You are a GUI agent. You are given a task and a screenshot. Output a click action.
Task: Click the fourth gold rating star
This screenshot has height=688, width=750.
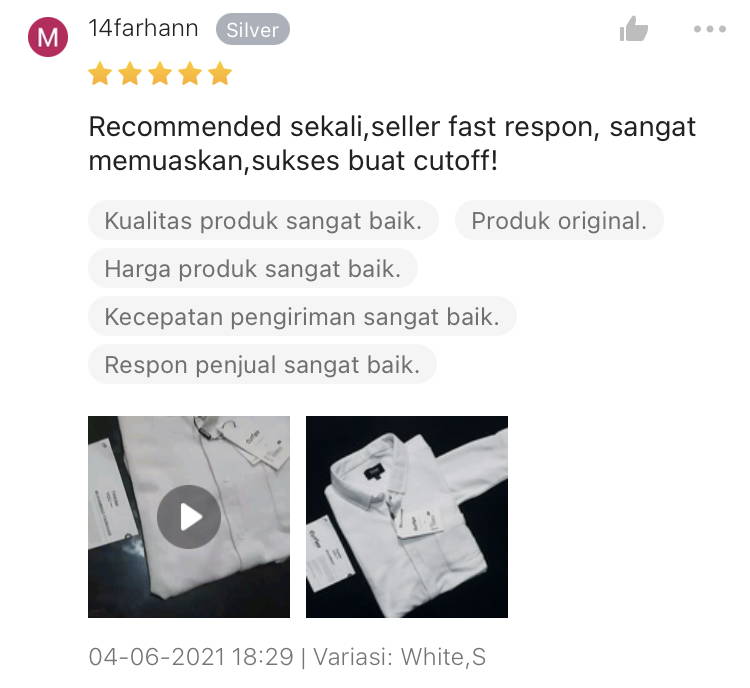[190, 73]
